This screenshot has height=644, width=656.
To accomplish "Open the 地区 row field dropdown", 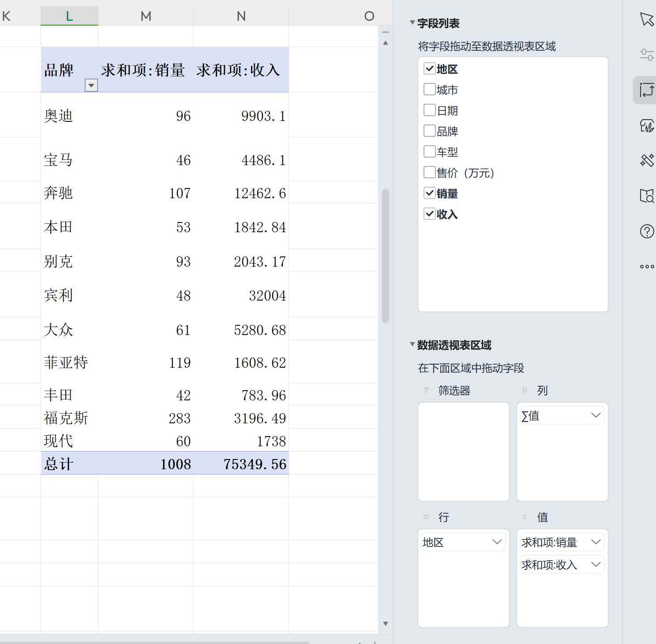I will point(497,542).
